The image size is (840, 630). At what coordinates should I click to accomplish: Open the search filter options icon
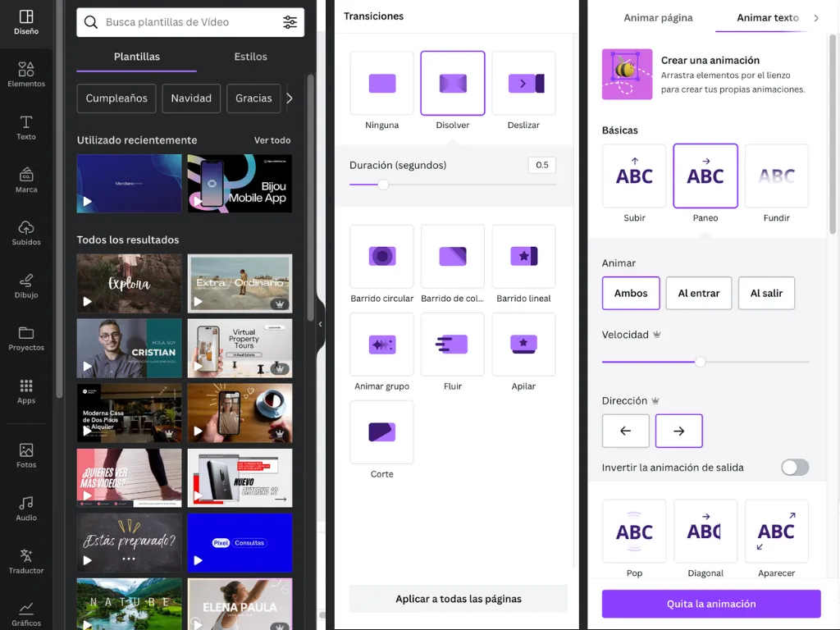(x=290, y=22)
